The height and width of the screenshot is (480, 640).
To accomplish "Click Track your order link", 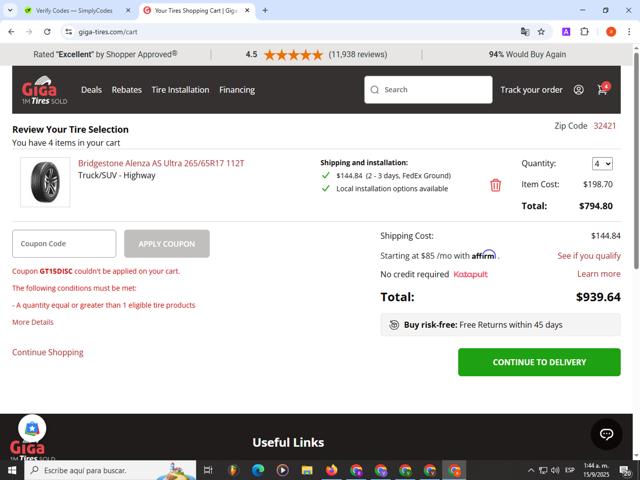I will click(x=531, y=90).
